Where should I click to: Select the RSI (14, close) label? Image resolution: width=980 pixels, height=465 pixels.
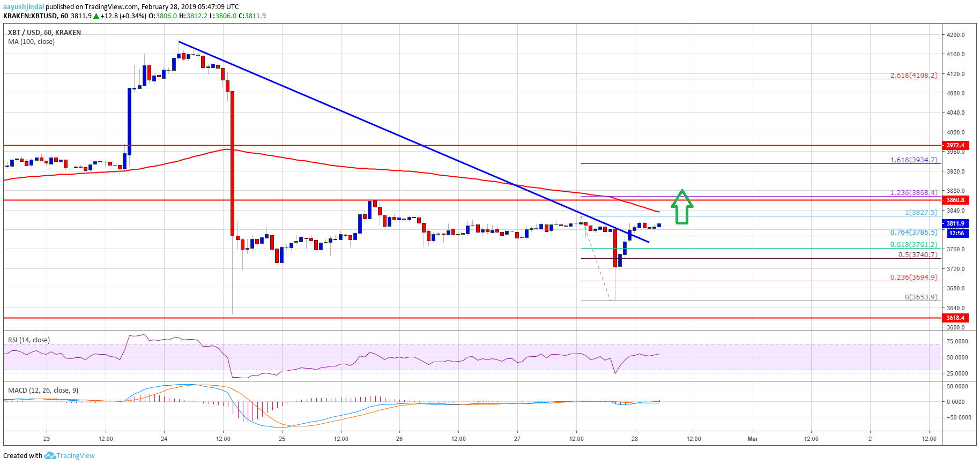point(29,340)
